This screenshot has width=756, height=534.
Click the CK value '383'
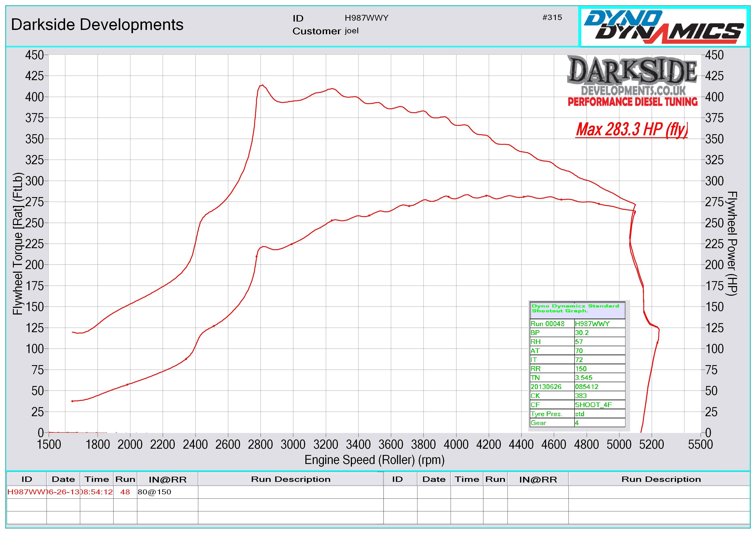click(581, 396)
